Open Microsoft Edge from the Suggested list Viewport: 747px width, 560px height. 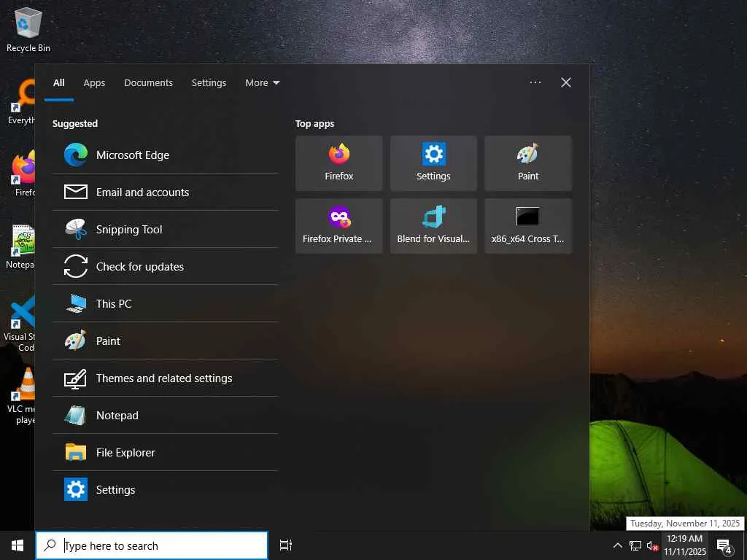click(x=165, y=155)
